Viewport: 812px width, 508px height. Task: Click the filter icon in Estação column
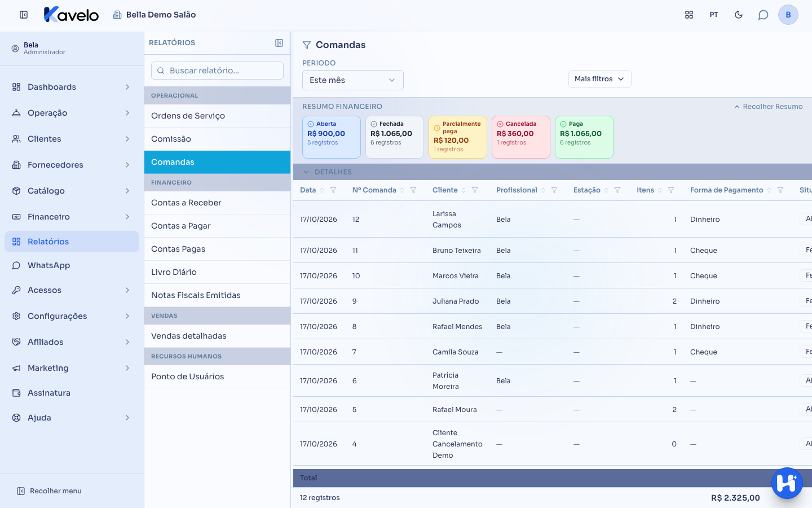click(617, 190)
